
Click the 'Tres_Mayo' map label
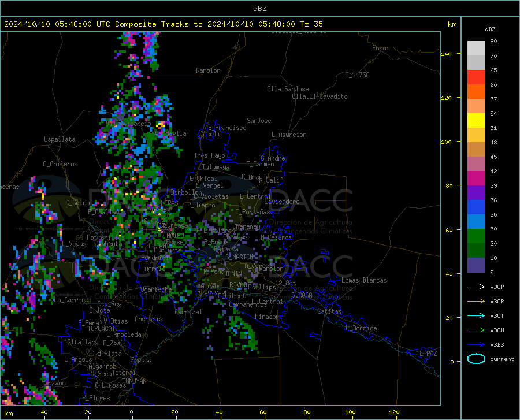click(210, 155)
